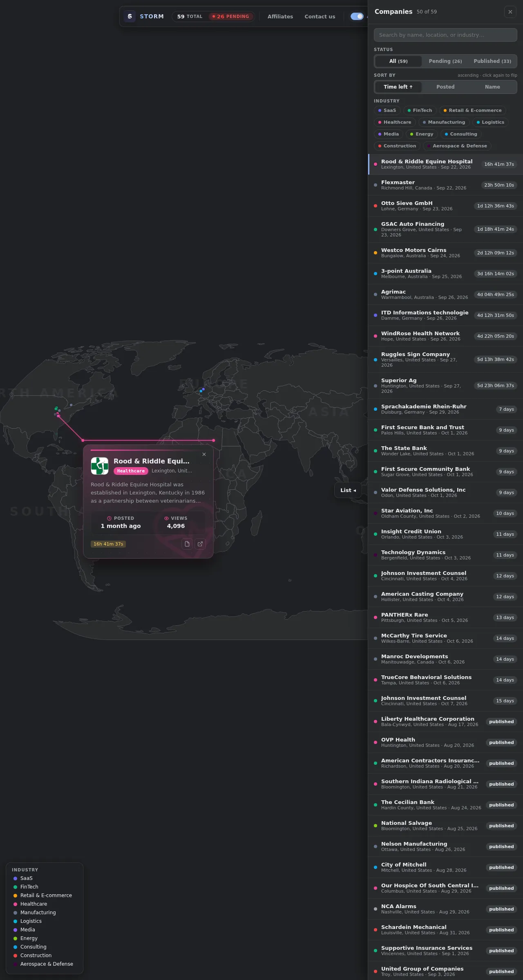
Task: Close the Rood & Riddle popup card
Action: coord(204,454)
